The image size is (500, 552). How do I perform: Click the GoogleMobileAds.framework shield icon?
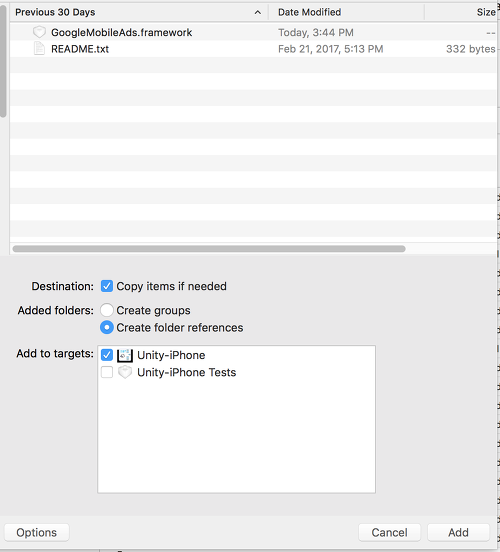click(x=39, y=32)
